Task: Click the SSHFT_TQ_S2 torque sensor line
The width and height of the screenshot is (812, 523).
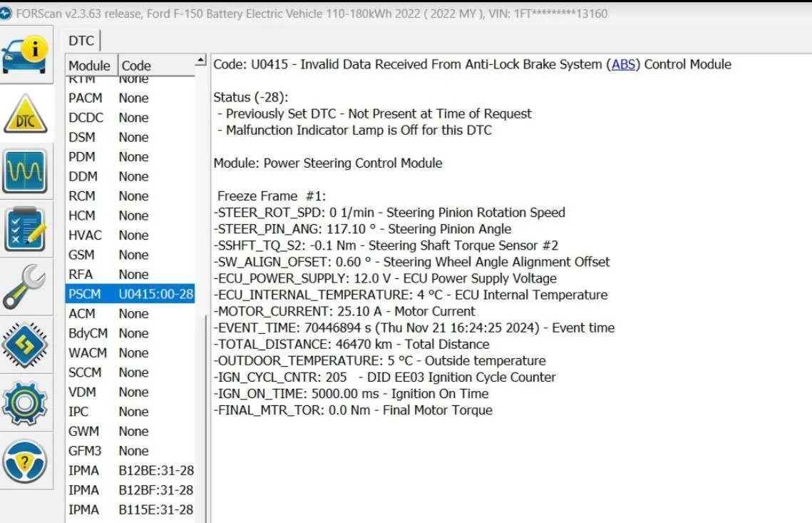Action: pos(386,245)
